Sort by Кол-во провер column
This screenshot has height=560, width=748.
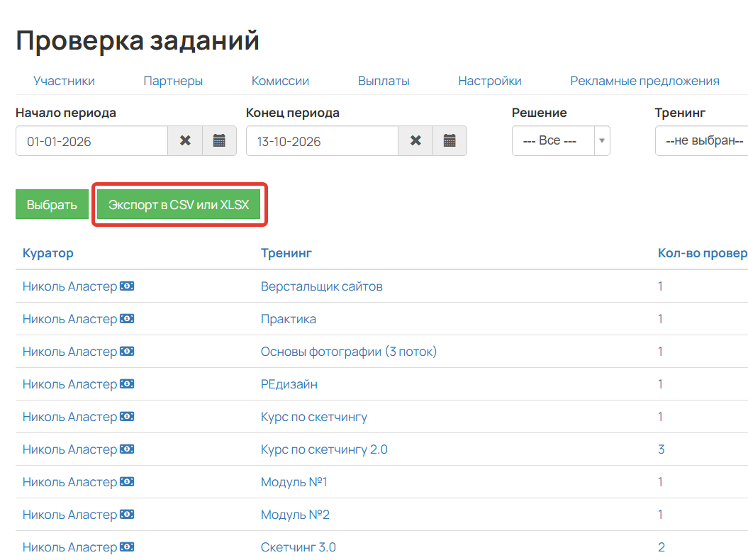(x=703, y=253)
